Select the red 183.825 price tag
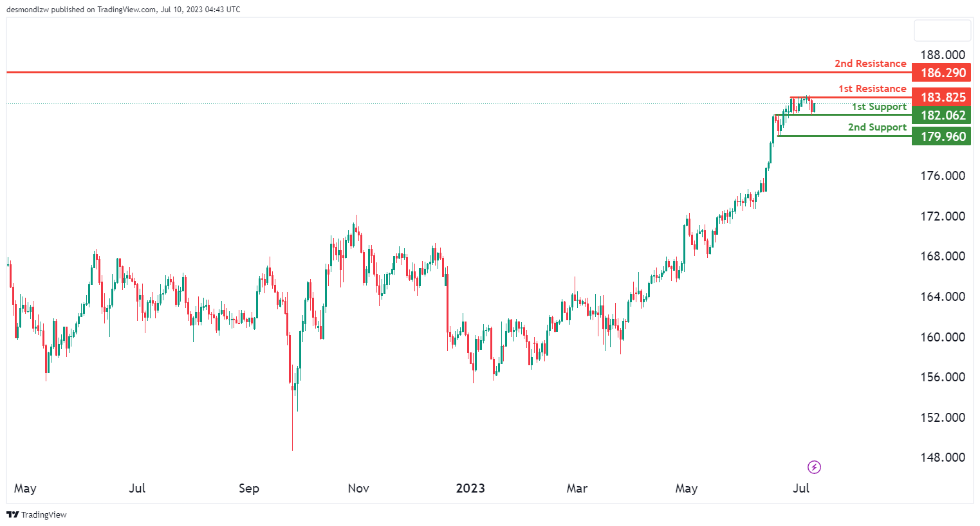This screenshot has height=526, width=980. click(941, 97)
